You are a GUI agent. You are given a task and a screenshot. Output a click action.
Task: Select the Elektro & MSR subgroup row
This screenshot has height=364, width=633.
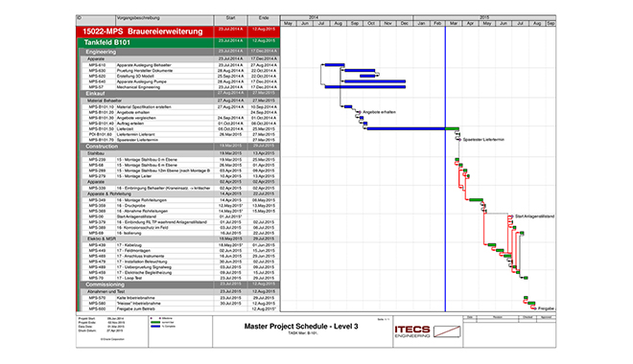(180, 239)
